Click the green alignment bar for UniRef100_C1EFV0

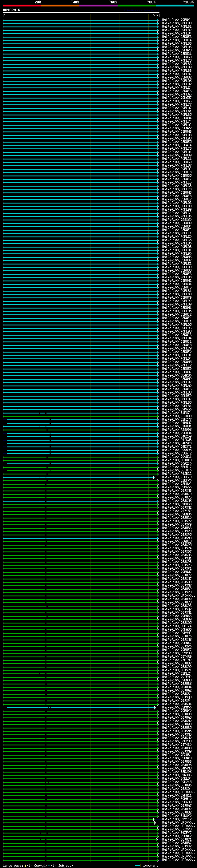pyautogui.click(x=80, y=481)
